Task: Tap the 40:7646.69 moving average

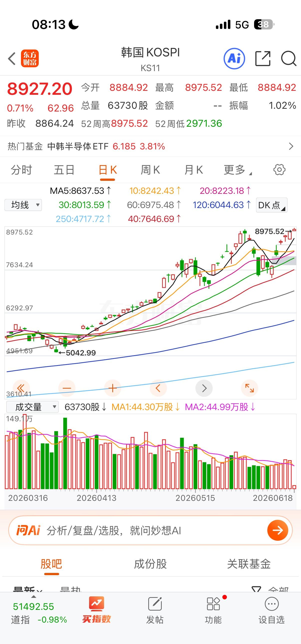Action: pos(154,219)
